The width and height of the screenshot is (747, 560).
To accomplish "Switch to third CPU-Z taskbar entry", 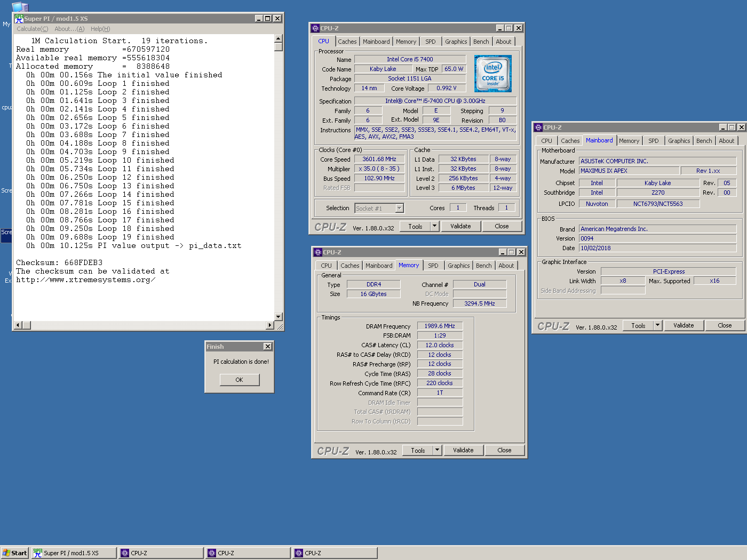I will click(335, 553).
